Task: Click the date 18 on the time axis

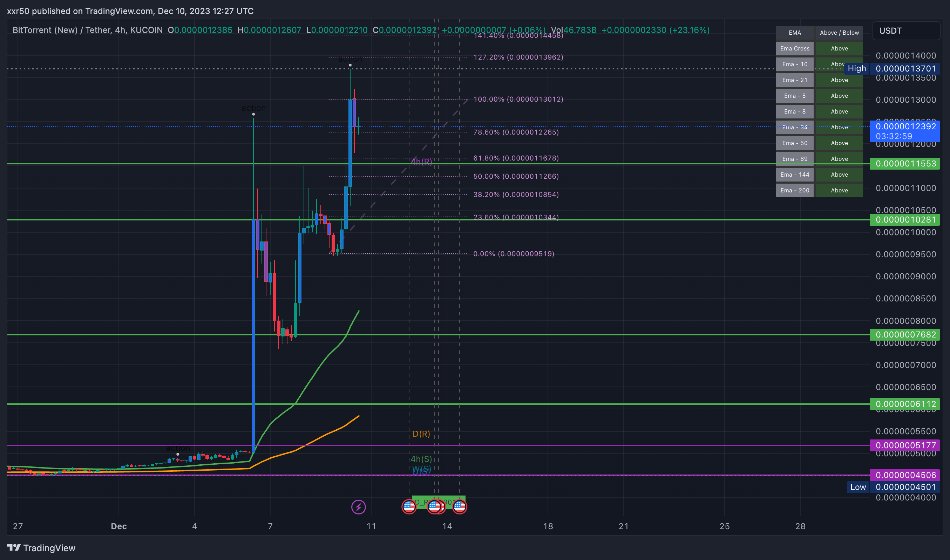Action: [548, 526]
